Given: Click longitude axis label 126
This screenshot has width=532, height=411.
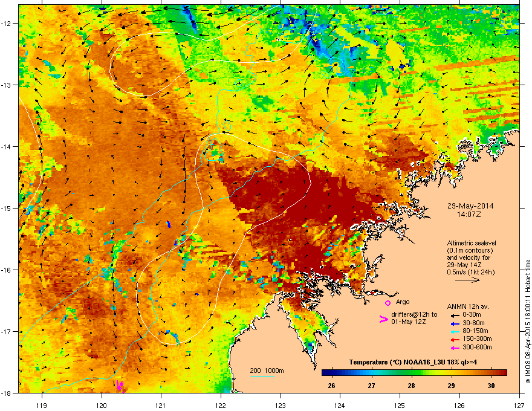Looking at the screenshot, I should point(459,405).
